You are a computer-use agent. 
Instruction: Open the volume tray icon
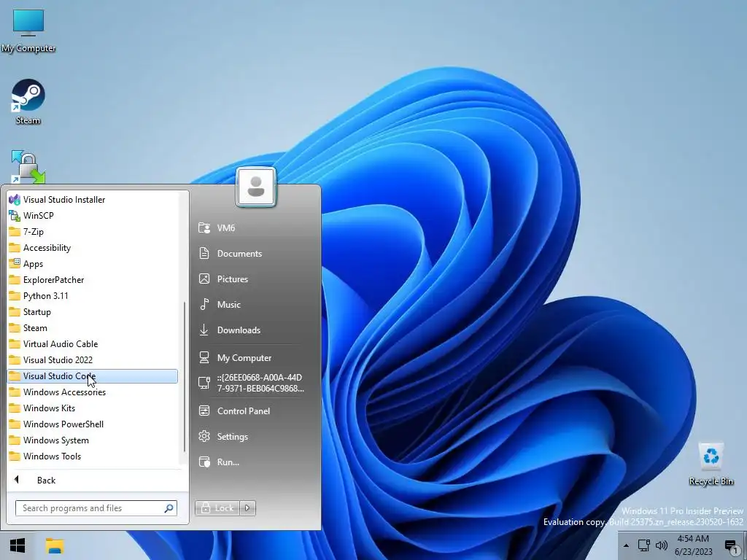click(x=661, y=545)
